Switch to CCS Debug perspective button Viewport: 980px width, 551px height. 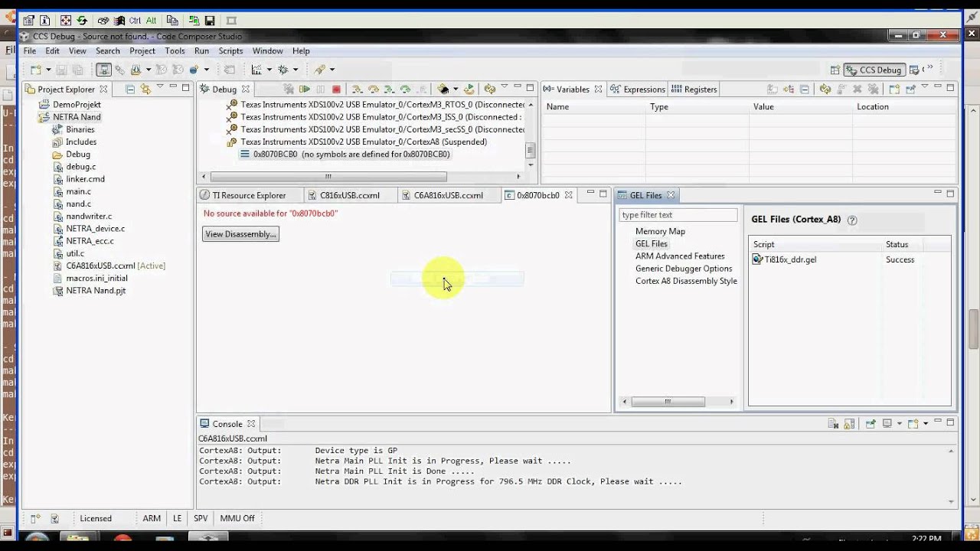pyautogui.click(x=875, y=70)
